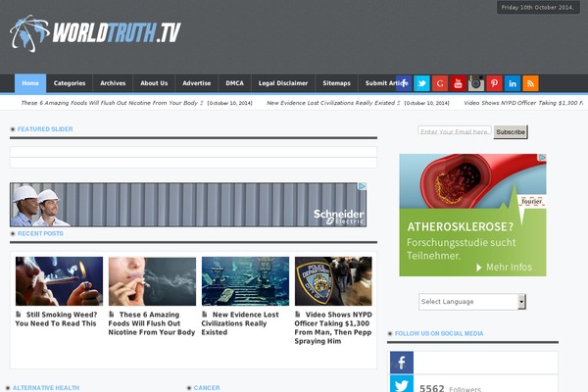Open New Evidence Lost Civilizations article link
The width and height of the screenshot is (588, 392).
coord(240,323)
